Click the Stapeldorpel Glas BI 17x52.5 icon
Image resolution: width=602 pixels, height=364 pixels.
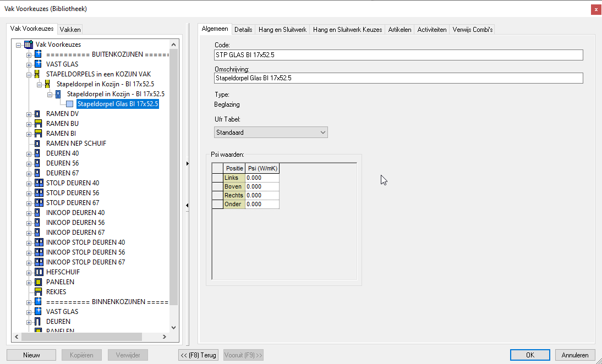coord(69,104)
